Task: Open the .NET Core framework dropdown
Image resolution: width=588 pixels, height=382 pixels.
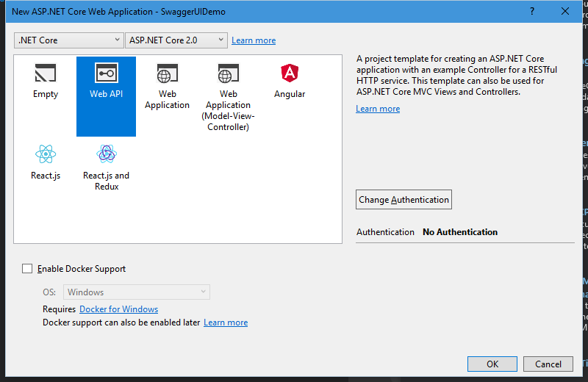Action: (x=69, y=40)
